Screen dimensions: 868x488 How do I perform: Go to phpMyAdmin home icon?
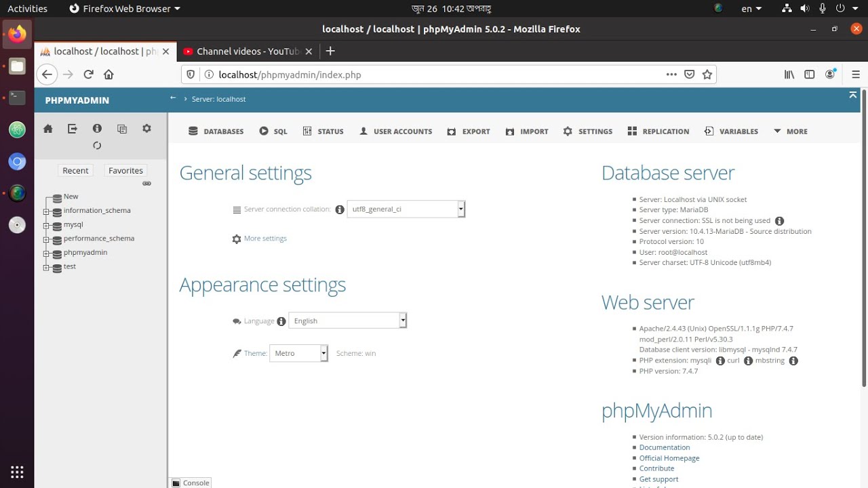click(48, 129)
